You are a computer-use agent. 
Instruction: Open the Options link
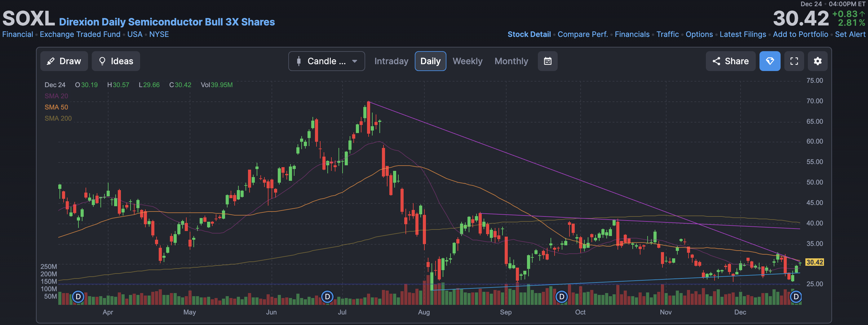pos(699,34)
